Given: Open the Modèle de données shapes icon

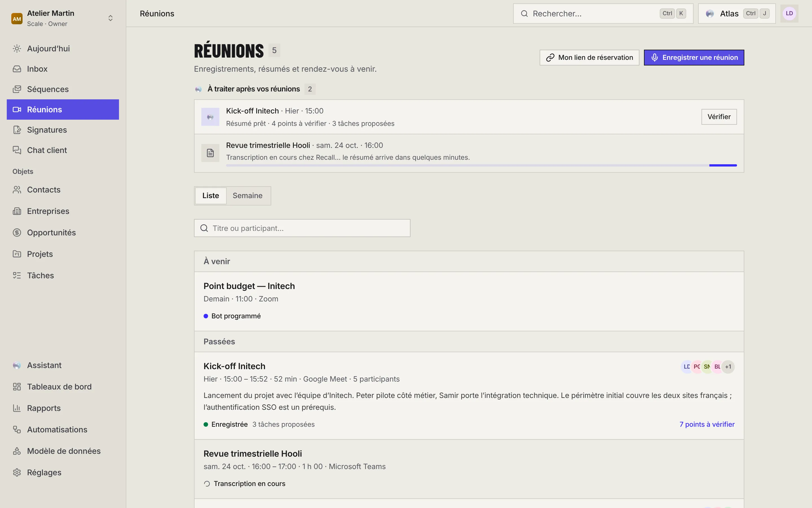Looking at the screenshot, I should 17,451.
